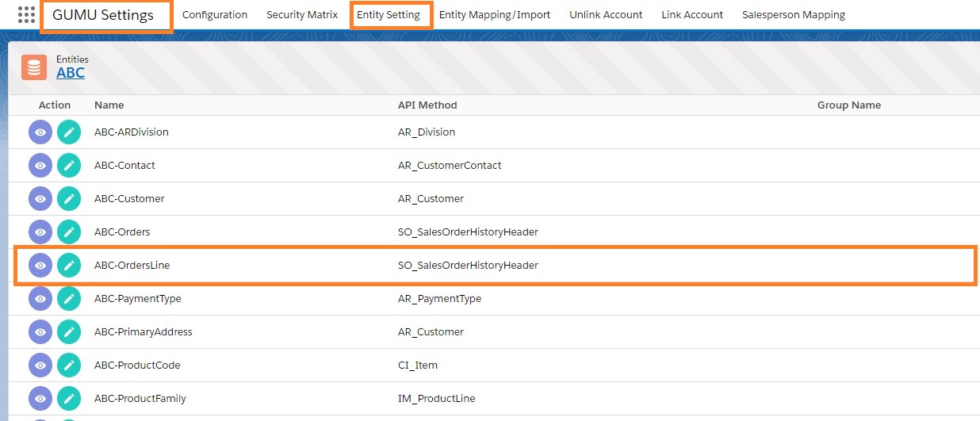Select the Entity Setting tab
This screenshot has height=421, width=980.
[x=389, y=15]
